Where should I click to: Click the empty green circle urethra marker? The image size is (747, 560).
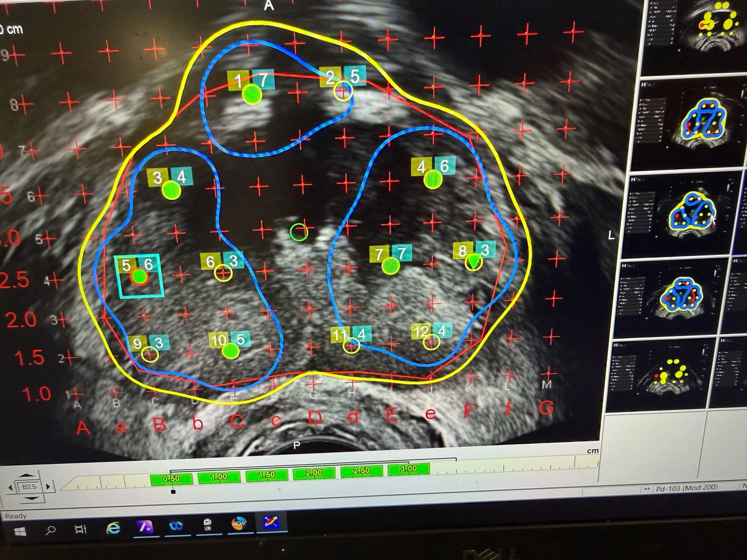coord(299,232)
